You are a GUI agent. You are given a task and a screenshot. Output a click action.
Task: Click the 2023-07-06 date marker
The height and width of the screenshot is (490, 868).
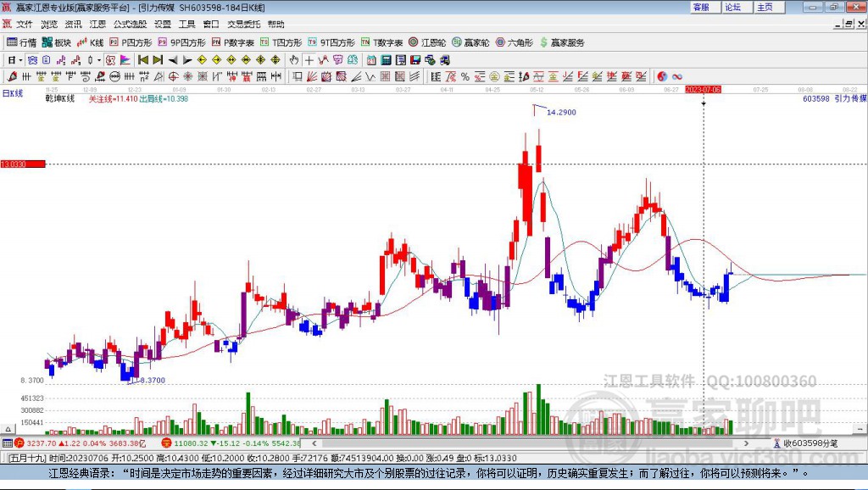[703, 89]
